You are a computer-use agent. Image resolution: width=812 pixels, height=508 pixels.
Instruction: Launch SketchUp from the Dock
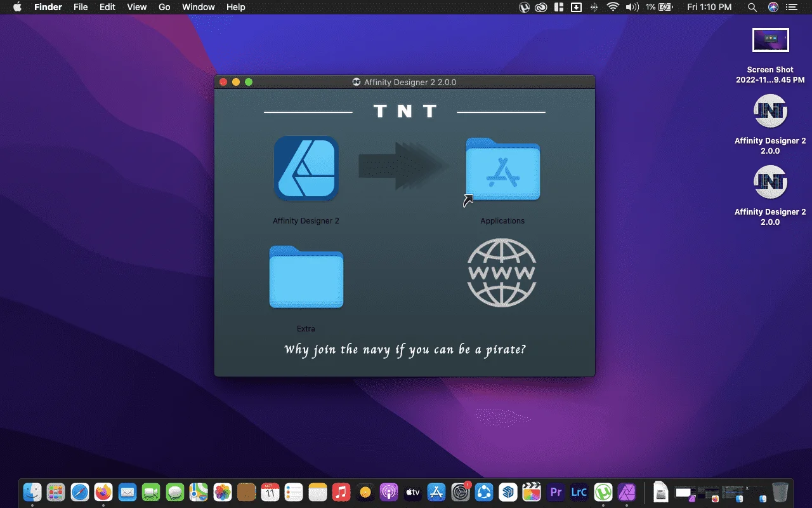(x=508, y=491)
